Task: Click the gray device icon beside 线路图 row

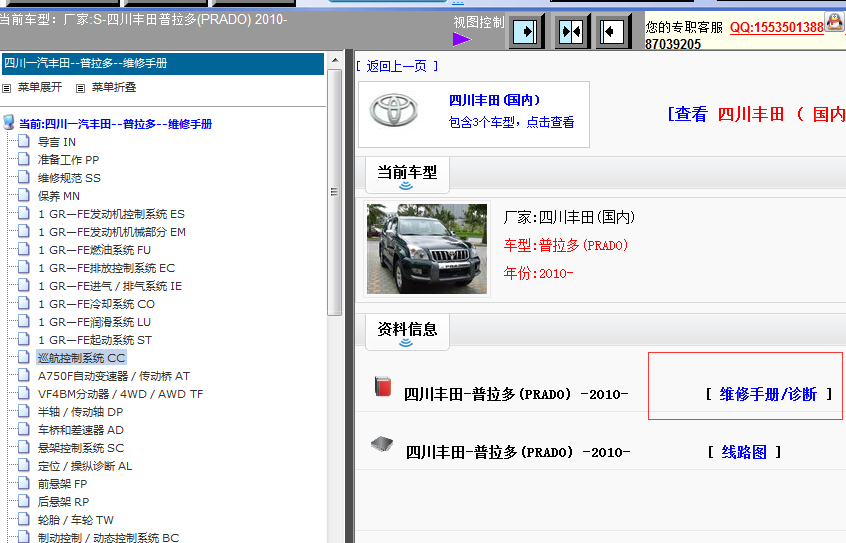Action: click(382, 444)
